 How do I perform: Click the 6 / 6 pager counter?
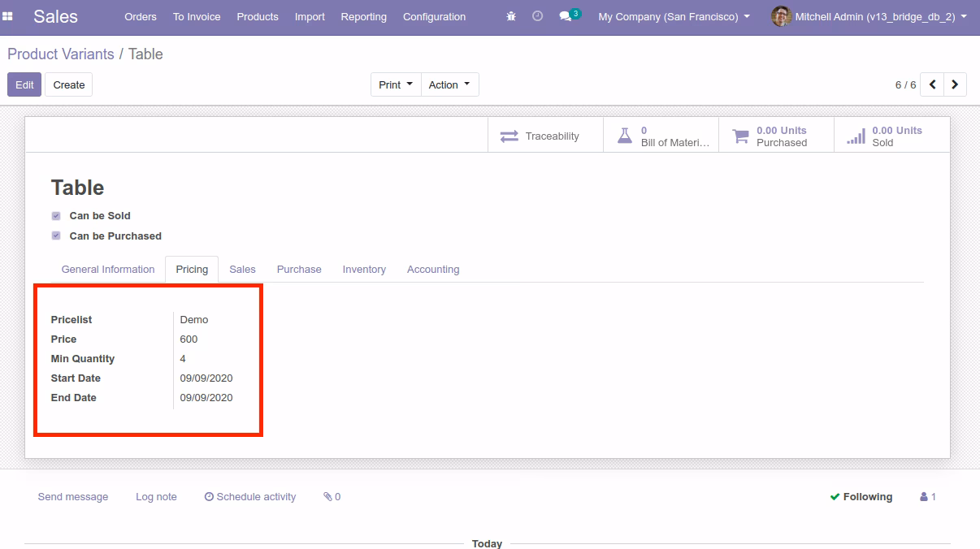905,84
